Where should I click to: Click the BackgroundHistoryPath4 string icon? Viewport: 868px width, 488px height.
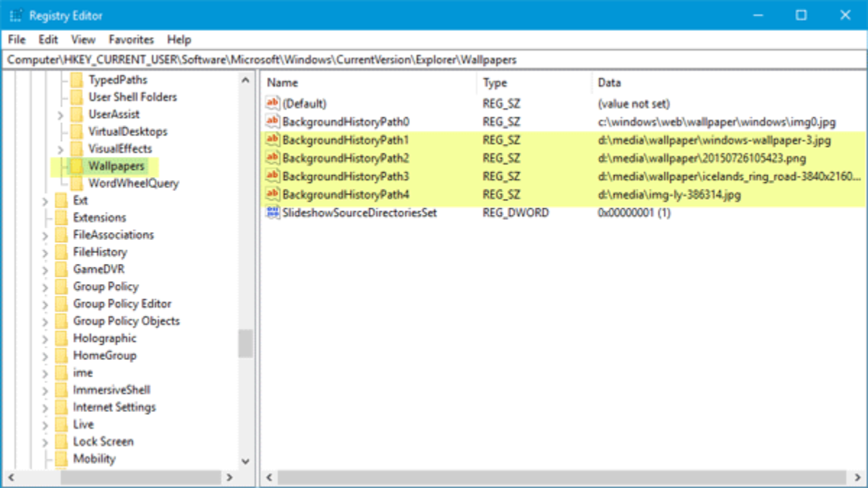[x=273, y=194]
